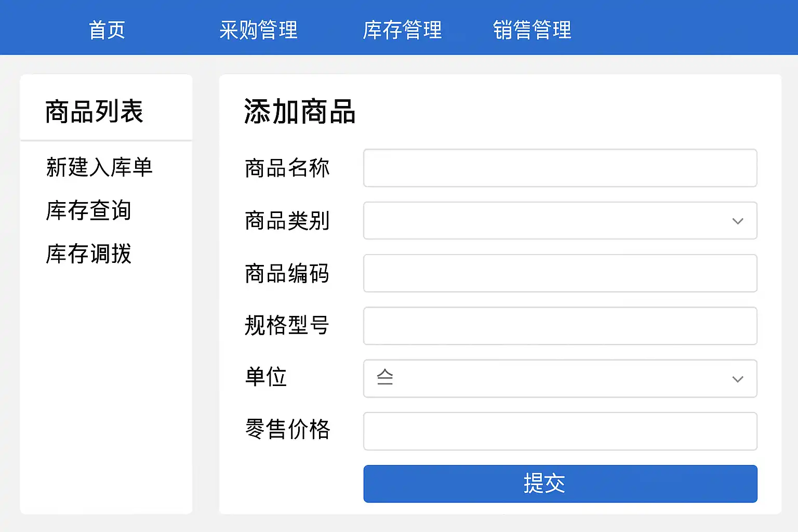Screen dimensions: 798x532
Task: Open the 库存调拨 sidebar entry
Action: point(88,254)
